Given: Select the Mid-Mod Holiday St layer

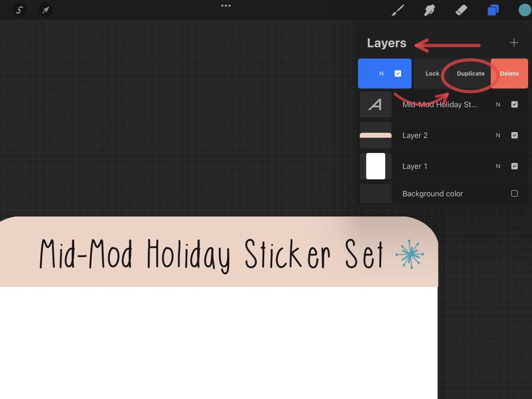Looking at the screenshot, I should pyautogui.click(x=440, y=104).
